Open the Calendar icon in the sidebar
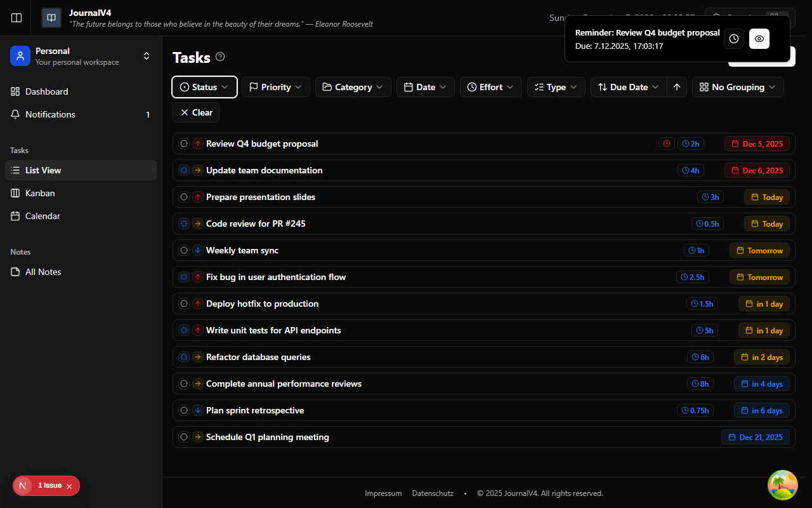This screenshot has width=812, height=508. coord(16,216)
